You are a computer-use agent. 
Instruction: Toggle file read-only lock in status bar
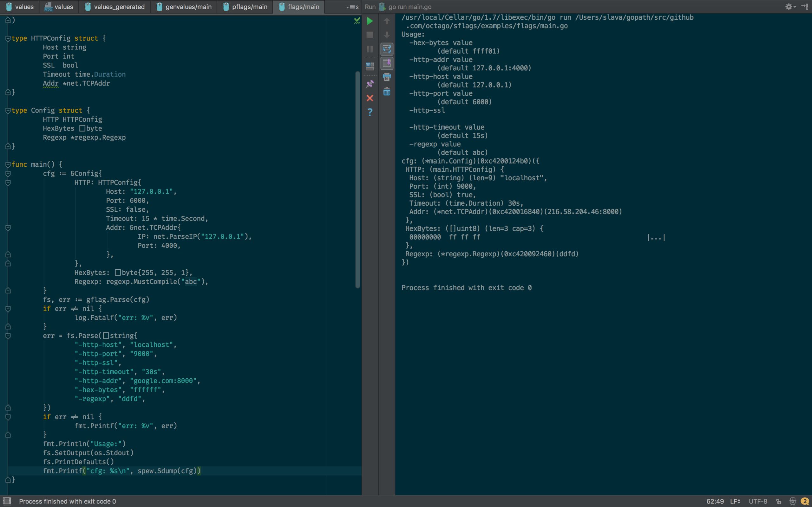tap(779, 501)
